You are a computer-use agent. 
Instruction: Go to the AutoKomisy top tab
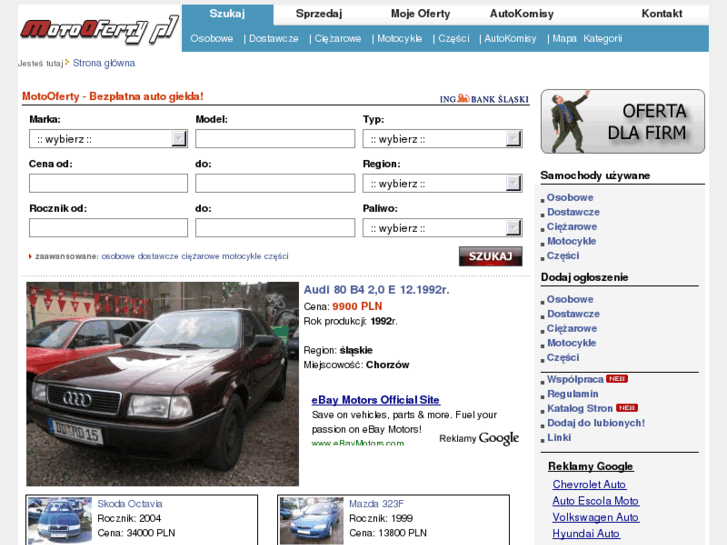pyautogui.click(x=522, y=14)
